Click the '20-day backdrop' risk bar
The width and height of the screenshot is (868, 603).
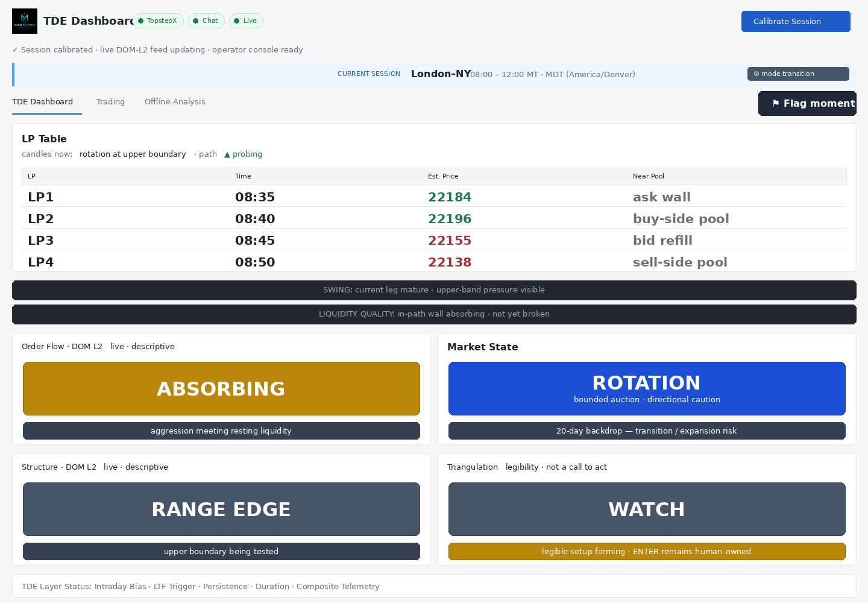click(647, 431)
